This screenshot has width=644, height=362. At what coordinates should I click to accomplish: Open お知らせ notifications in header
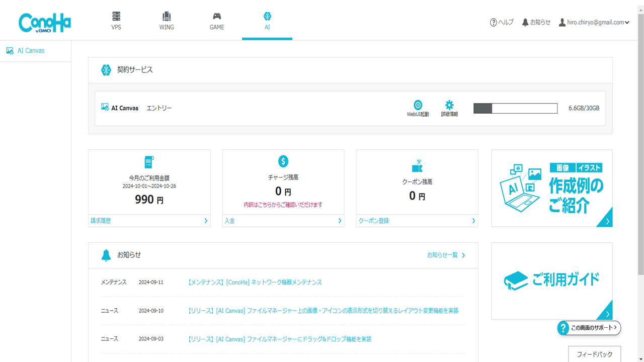point(536,23)
